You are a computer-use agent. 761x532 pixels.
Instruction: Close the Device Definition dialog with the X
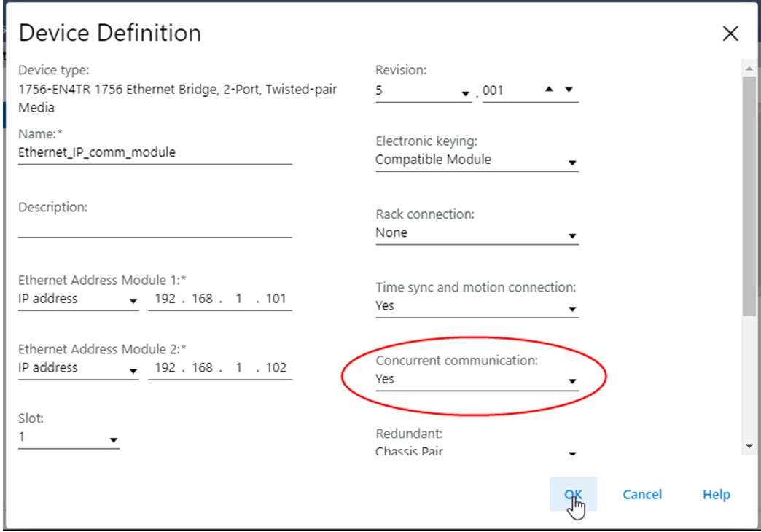click(730, 33)
